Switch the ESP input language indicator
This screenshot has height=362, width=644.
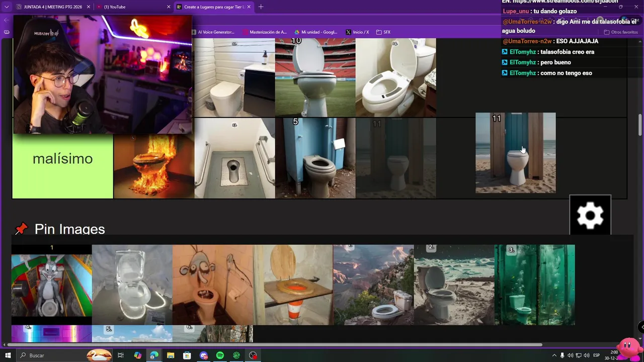(x=597, y=355)
